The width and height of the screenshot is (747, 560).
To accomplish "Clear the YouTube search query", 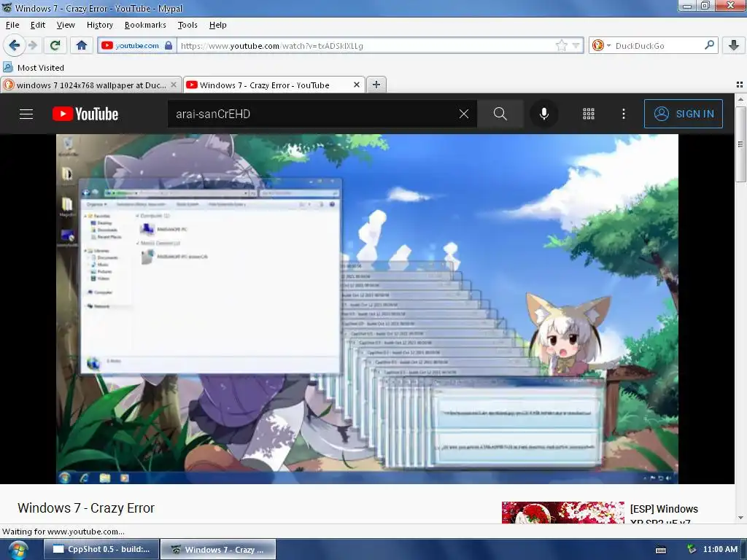I will point(463,114).
